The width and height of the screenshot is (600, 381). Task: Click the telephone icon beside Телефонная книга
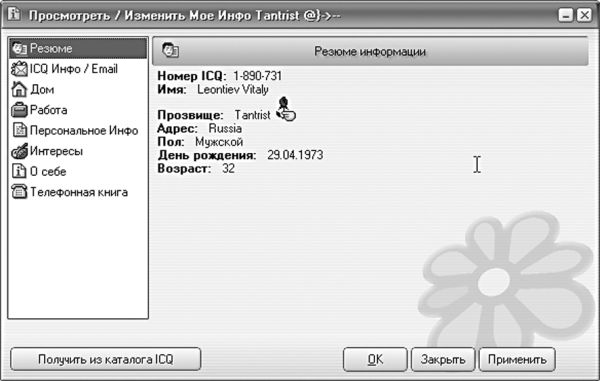click(x=19, y=191)
